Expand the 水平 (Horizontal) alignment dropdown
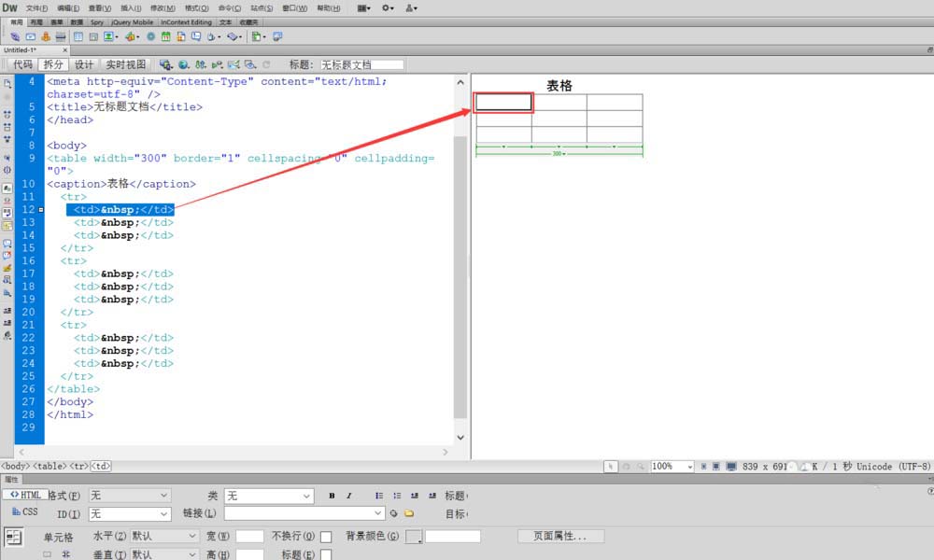 tap(164, 537)
